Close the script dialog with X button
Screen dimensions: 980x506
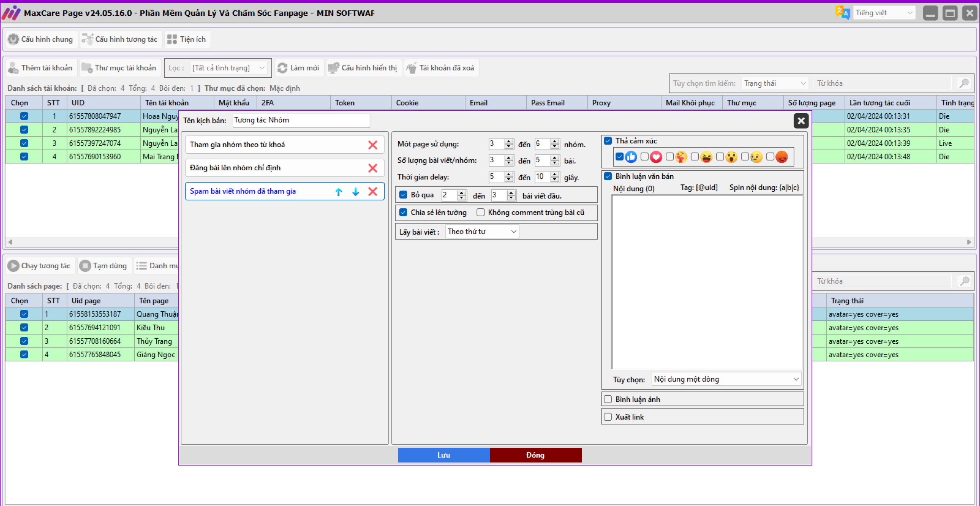pos(801,121)
